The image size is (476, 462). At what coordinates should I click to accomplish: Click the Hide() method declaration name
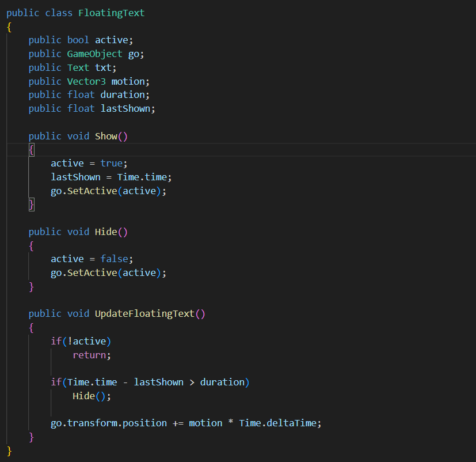(x=111, y=232)
